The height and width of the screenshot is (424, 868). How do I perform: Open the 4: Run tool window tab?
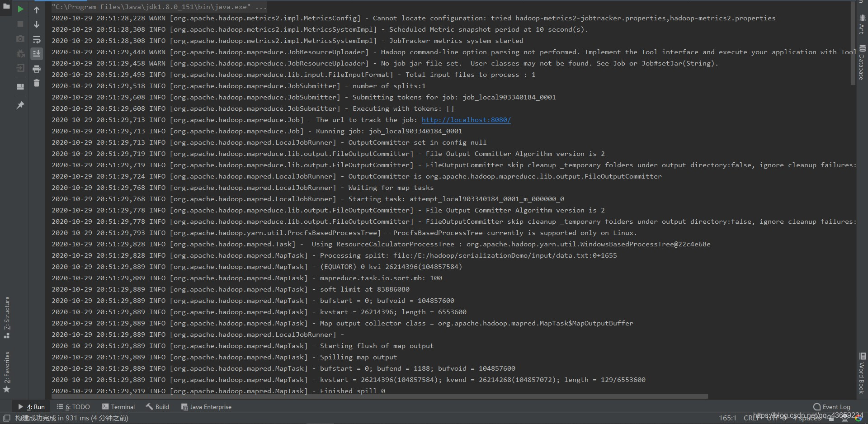(x=31, y=407)
